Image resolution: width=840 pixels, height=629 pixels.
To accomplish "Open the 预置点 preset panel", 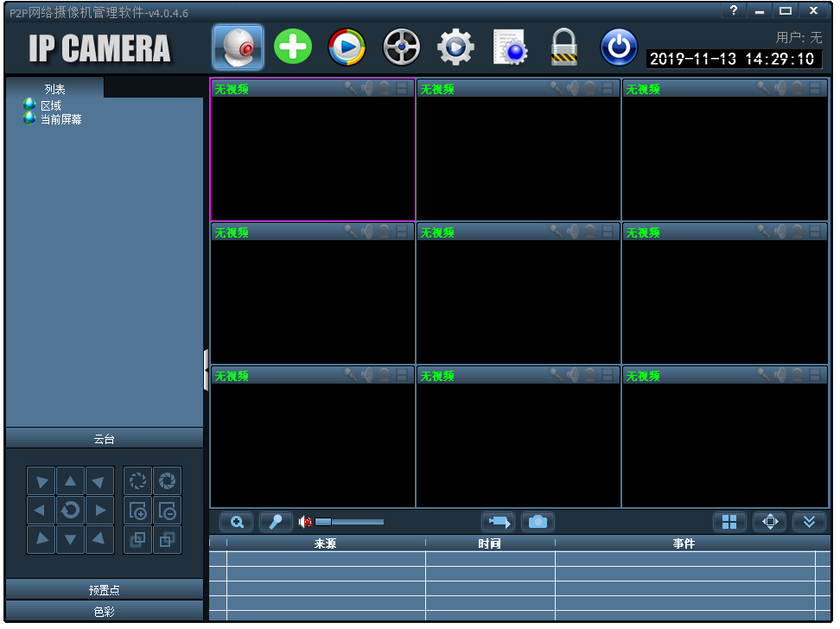I will 104,590.
